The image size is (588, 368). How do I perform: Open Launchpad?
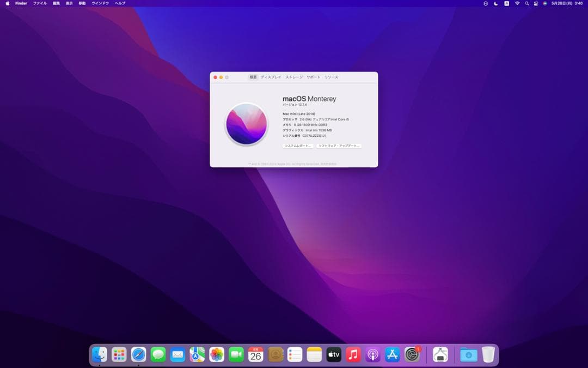[x=119, y=354]
